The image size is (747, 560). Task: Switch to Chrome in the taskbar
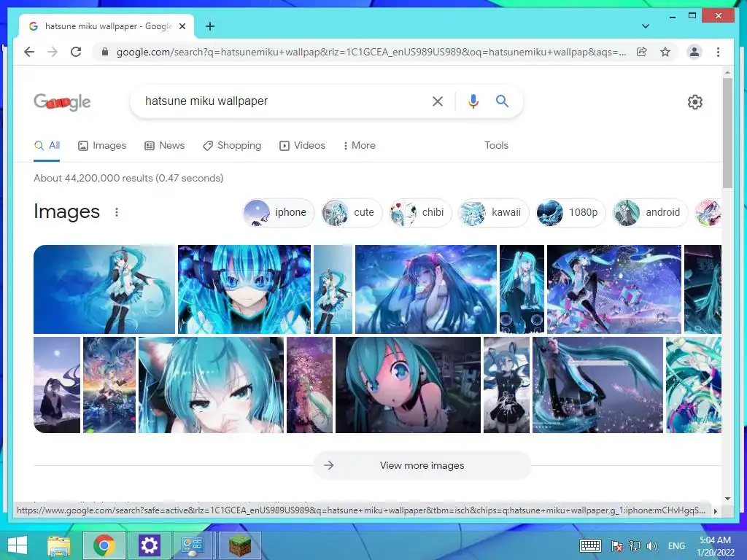[x=104, y=545]
